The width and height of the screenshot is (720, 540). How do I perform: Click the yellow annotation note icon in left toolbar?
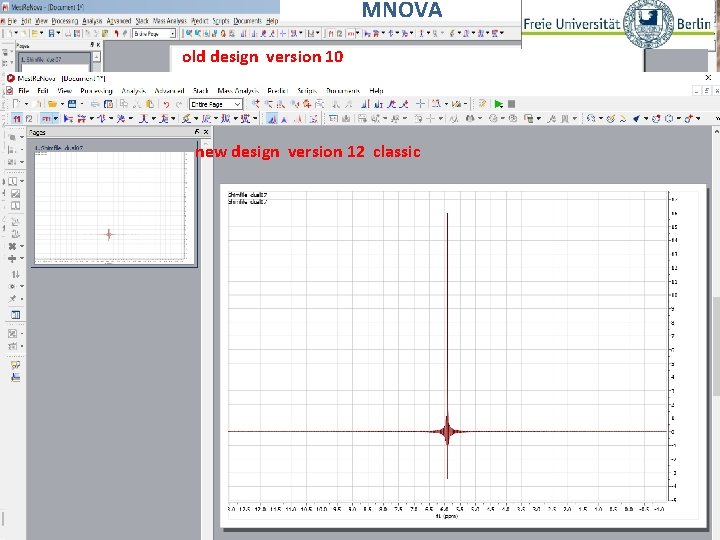[15, 366]
